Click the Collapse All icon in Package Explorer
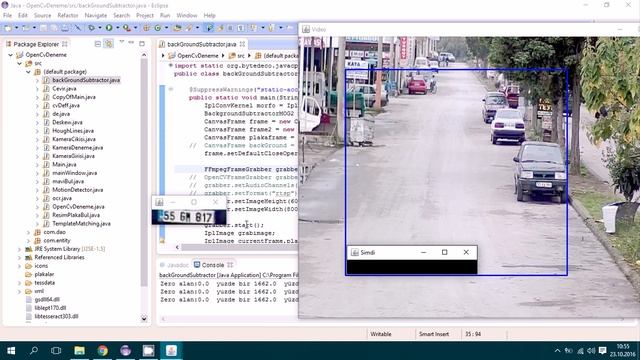 click(98, 44)
